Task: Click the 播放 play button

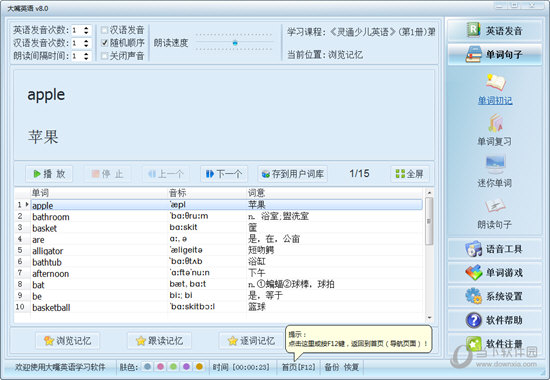Action: [x=49, y=174]
